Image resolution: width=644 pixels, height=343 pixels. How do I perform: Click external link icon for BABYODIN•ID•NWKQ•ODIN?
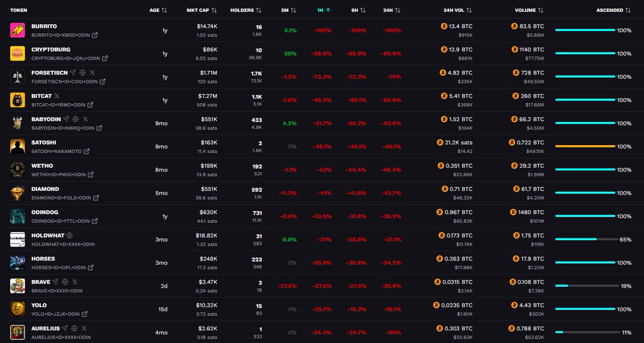(99, 129)
